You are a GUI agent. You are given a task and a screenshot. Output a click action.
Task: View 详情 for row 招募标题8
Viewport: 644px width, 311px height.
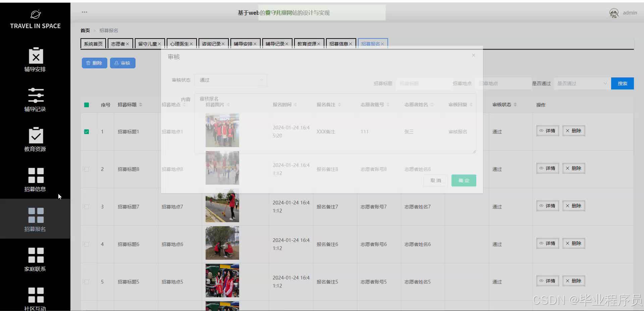pos(547,168)
